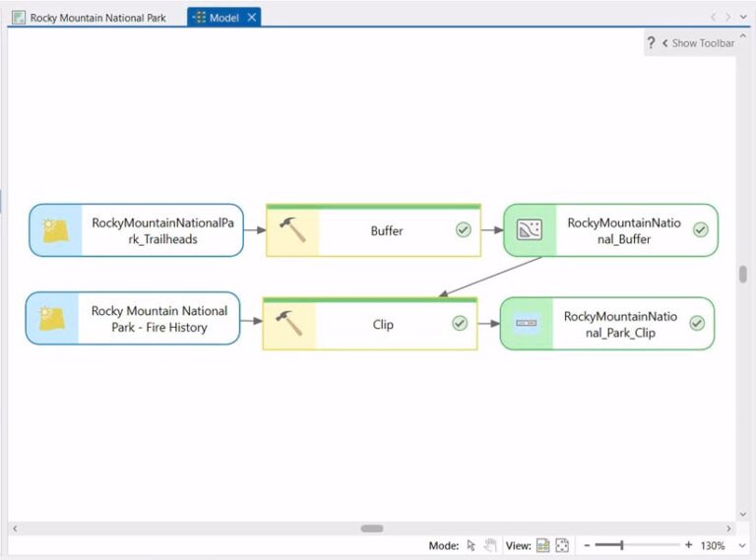Activate Select mode pointer icon
Screen dimensions: 756x560
click(x=472, y=545)
